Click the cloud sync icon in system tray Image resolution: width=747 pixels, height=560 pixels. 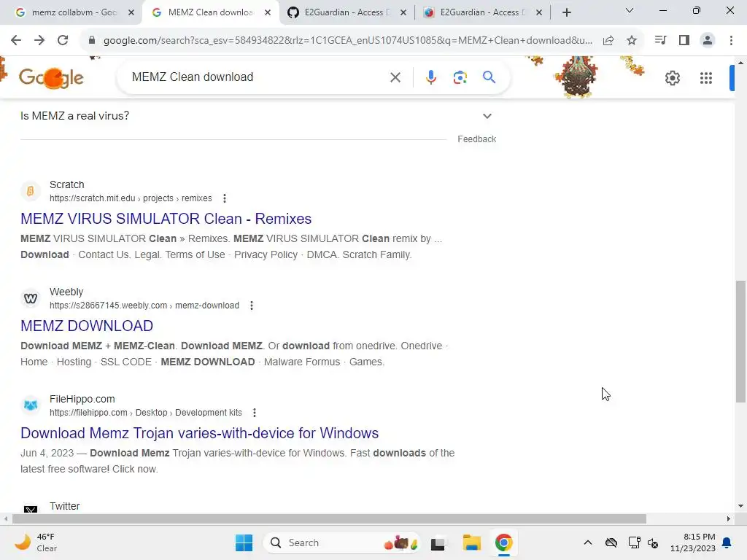click(611, 542)
